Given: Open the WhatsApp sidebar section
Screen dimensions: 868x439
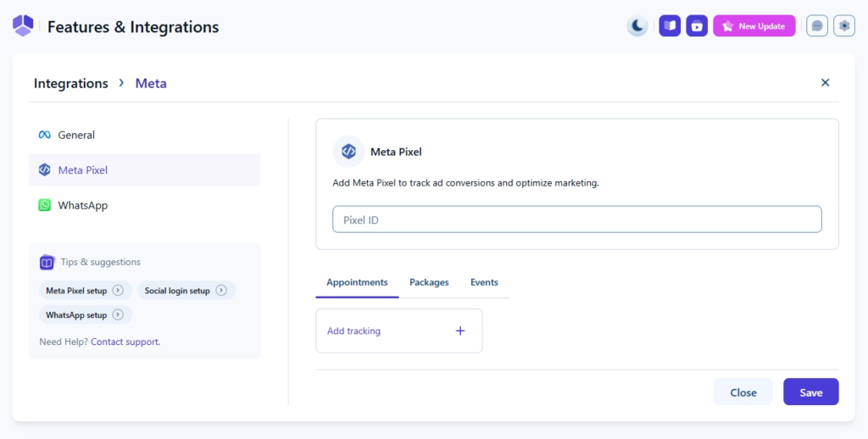Looking at the screenshot, I should [82, 205].
